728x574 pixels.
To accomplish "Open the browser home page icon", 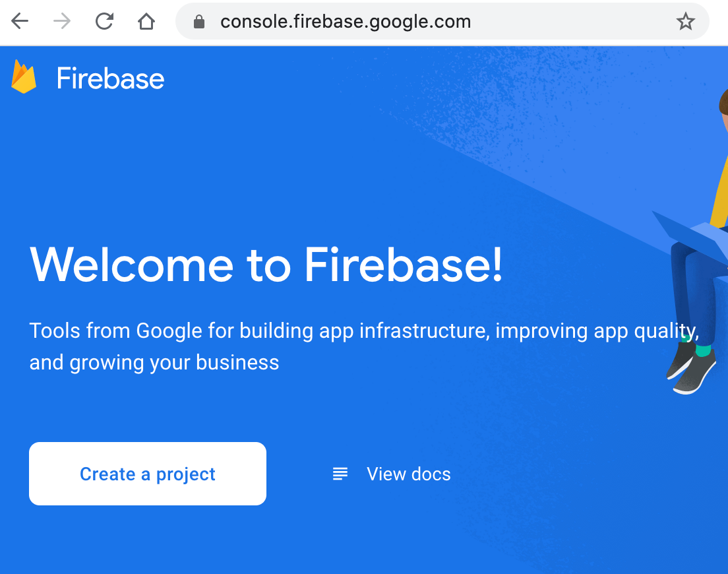I will click(146, 21).
